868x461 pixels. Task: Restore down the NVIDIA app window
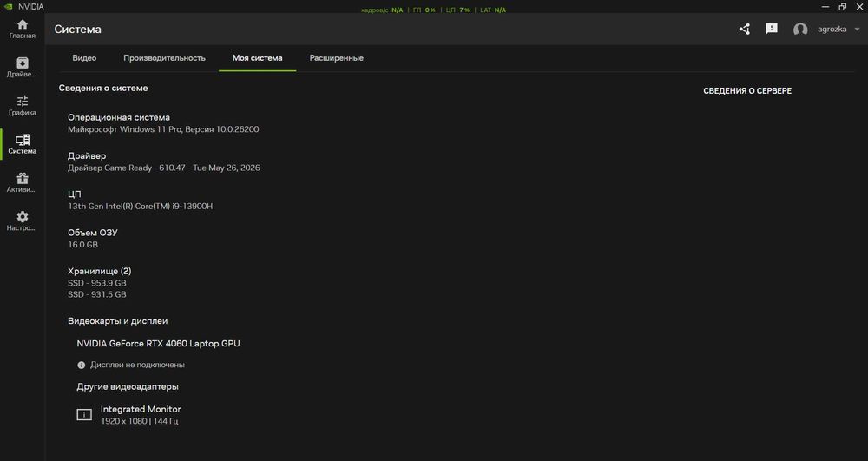pos(843,7)
